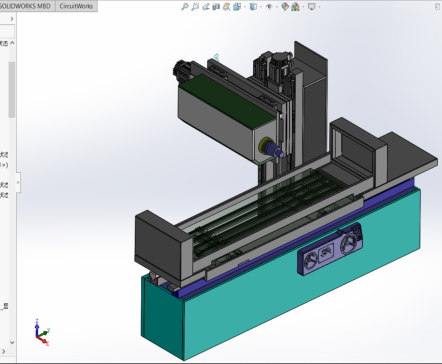Click the Hide/Show Items eye icon
This screenshot has height=364, width=442.
click(x=269, y=6)
